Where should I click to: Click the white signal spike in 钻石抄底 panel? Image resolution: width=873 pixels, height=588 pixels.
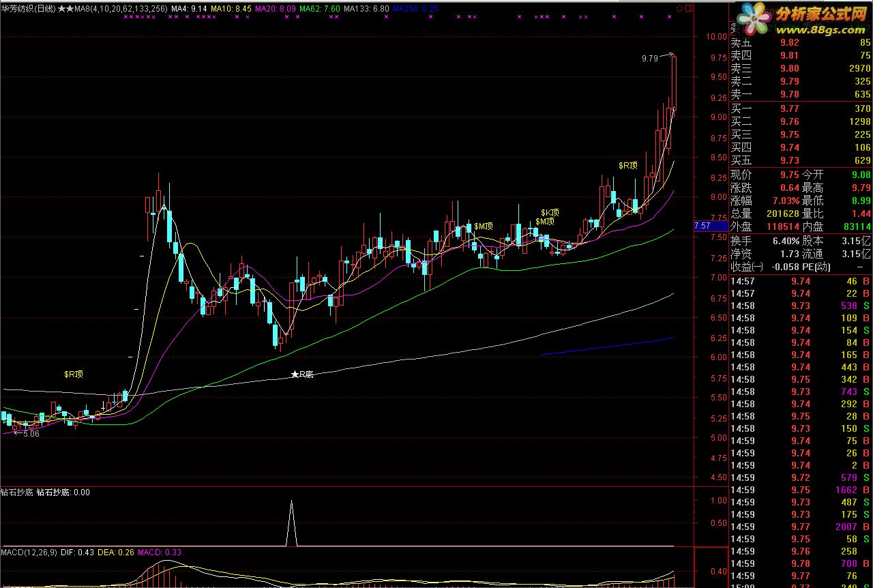[x=292, y=523]
